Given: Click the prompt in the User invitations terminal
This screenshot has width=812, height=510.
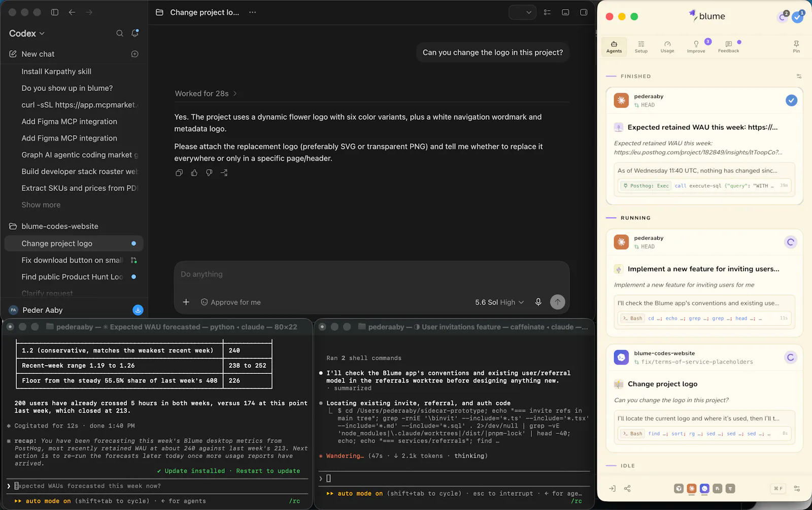Looking at the screenshot, I should [455, 479].
